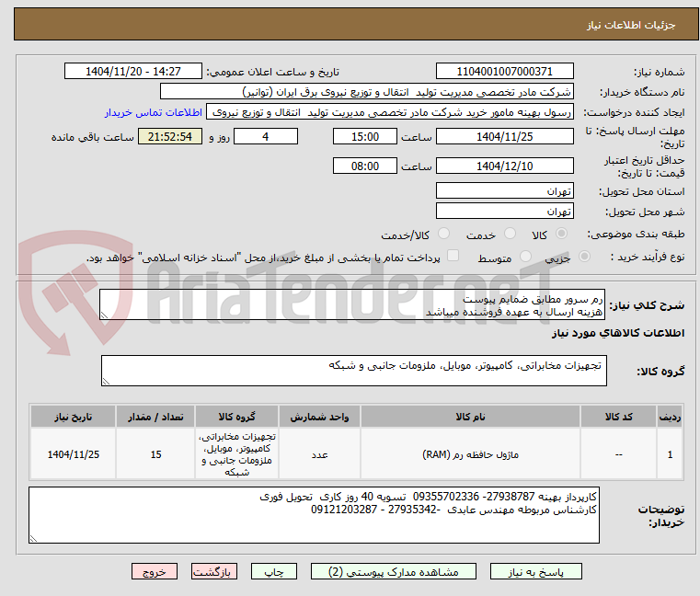700x596 pixels.
Task: Click the need number field 1104001007000371
Action: click(504, 72)
